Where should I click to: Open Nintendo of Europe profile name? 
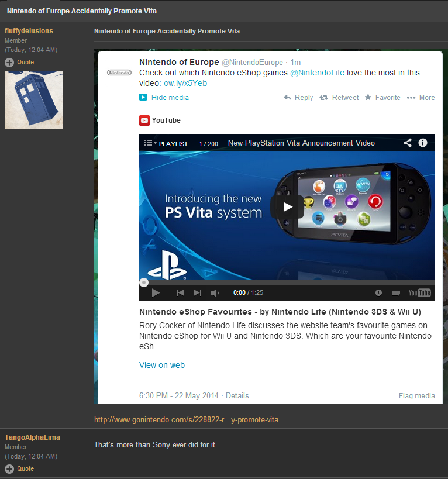coord(180,62)
